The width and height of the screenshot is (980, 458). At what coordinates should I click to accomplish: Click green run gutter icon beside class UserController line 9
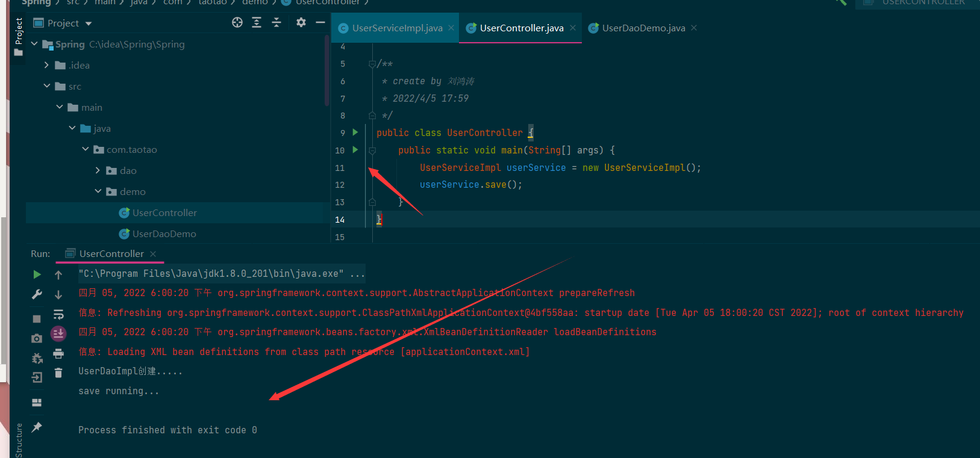[355, 132]
